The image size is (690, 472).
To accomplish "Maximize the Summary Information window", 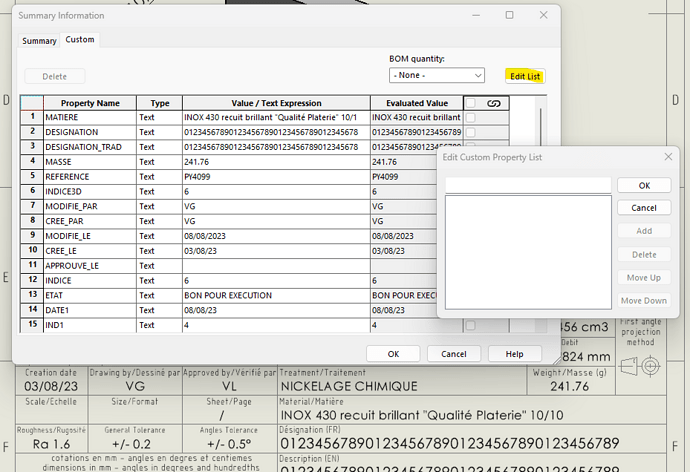I will coord(509,15).
